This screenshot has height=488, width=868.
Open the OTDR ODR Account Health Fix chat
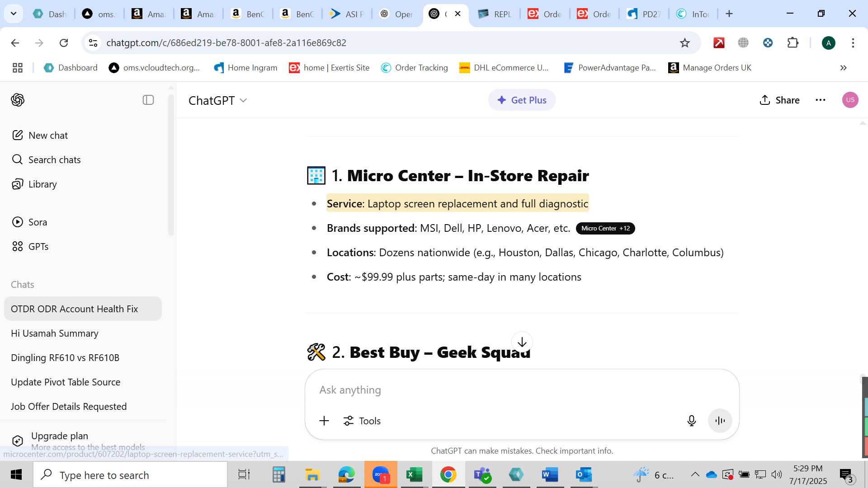tap(83, 309)
